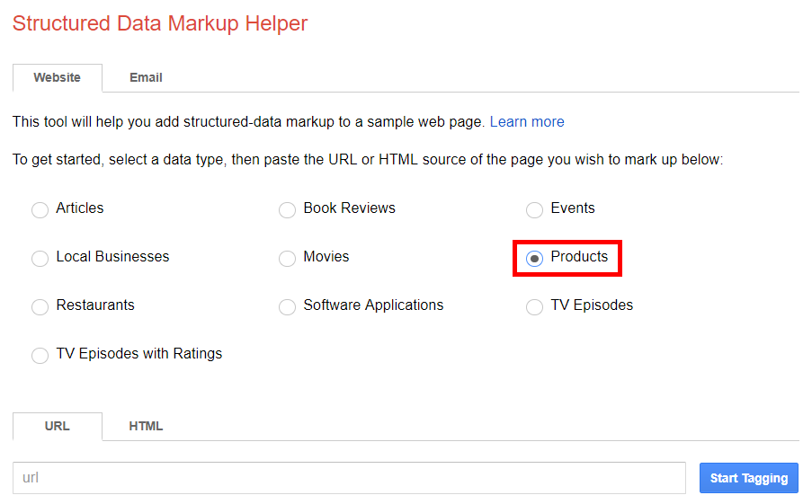Pick the TV Episodes radio button
The image size is (812, 504).
(534, 307)
